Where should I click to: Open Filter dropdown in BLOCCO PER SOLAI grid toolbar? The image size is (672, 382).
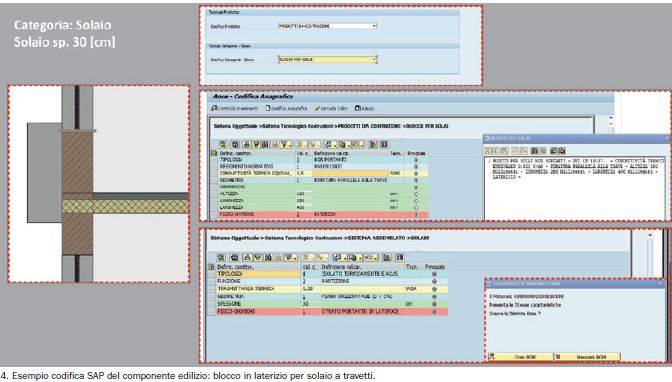286,144
